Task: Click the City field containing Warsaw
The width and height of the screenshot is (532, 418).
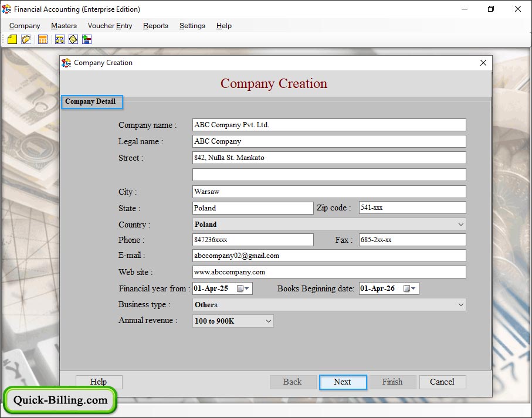Action: [x=329, y=192]
